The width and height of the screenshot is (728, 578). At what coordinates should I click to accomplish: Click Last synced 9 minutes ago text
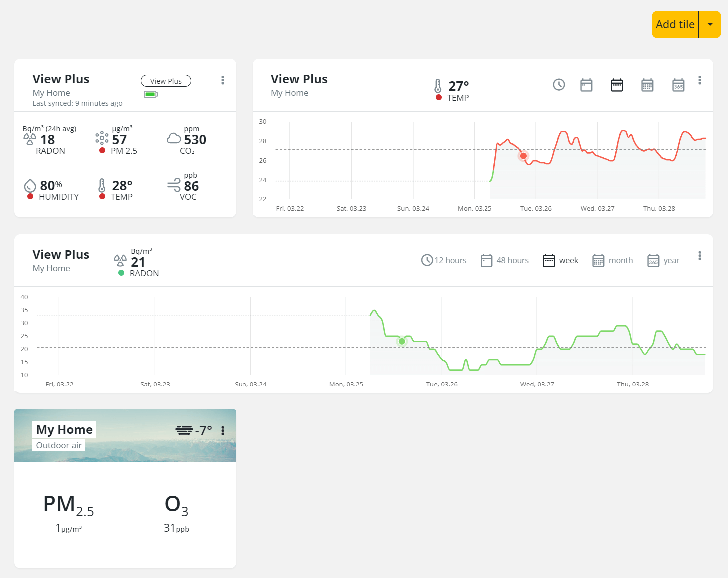pyautogui.click(x=77, y=103)
